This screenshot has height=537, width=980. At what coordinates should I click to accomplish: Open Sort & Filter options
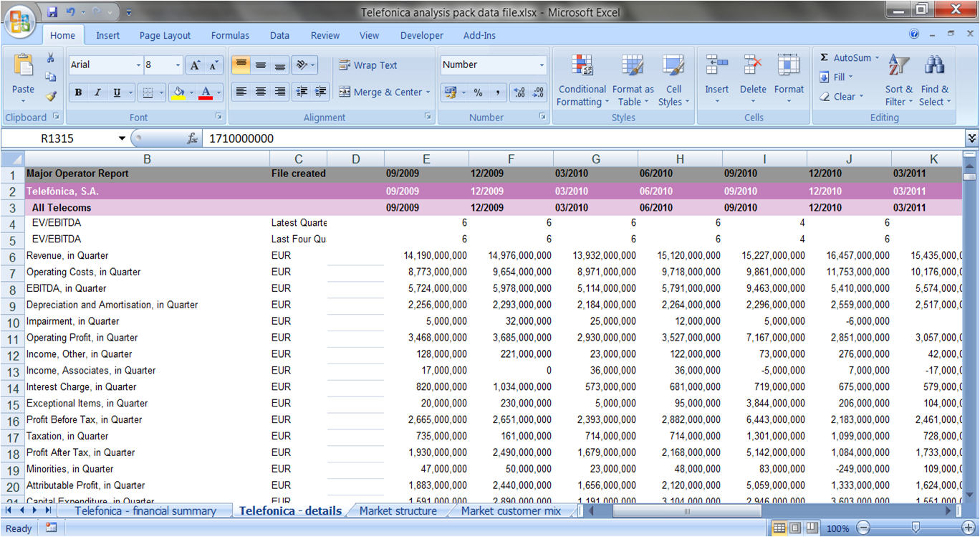[898, 80]
